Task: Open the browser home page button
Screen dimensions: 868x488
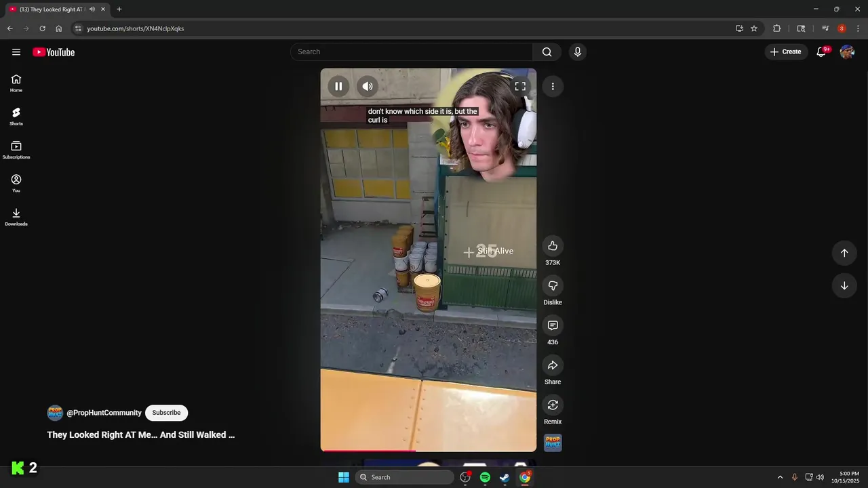Action: (58, 28)
